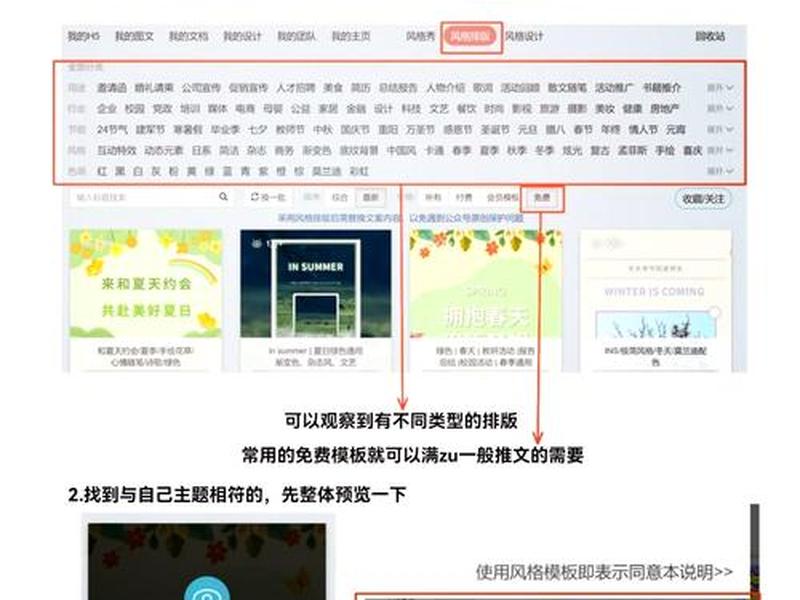The image size is (800, 600).
Task: Open the 拥抱春天 template thumbnail
Action: (485, 283)
